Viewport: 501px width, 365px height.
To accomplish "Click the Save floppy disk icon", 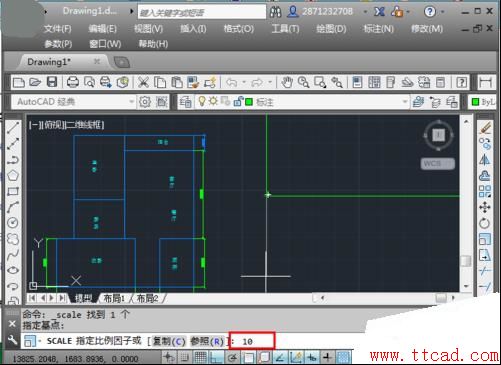I will tap(52, 82).
